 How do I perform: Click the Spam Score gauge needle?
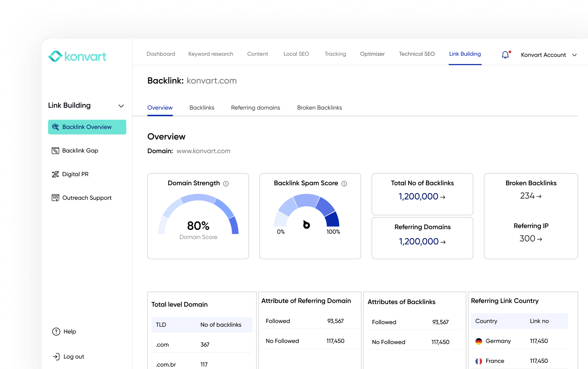[306, 225]
